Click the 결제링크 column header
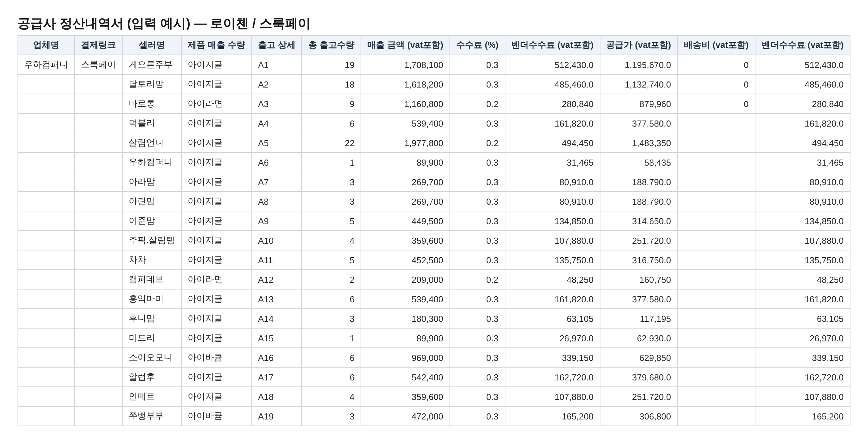The image size is (868, 441). pyautogui.click(x=98, y=45)
